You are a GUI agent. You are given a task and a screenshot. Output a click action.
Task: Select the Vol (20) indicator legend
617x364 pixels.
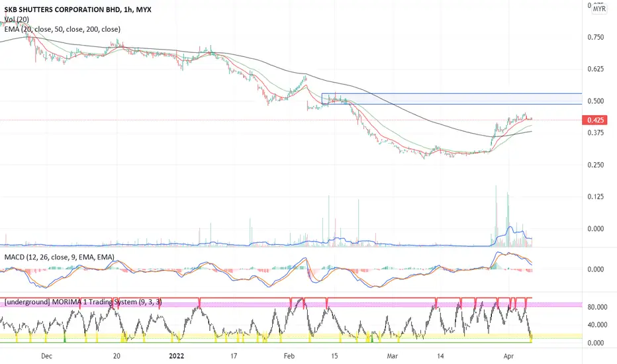point(17,19)
